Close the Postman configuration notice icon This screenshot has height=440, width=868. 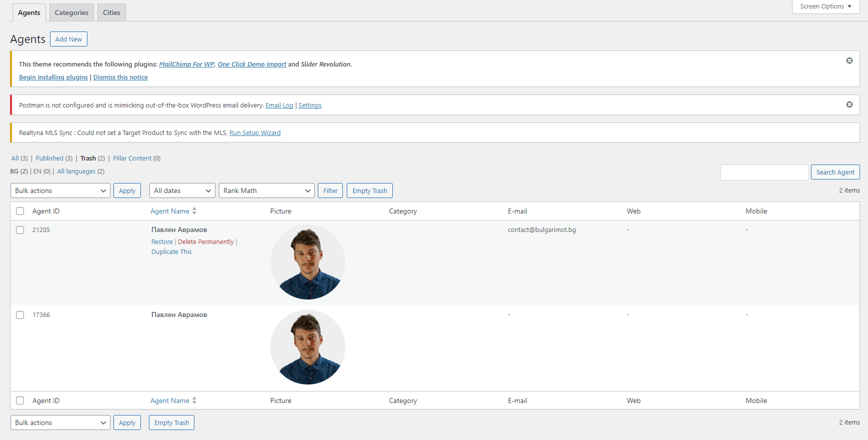pyautogui.click(x=849, y=104)
